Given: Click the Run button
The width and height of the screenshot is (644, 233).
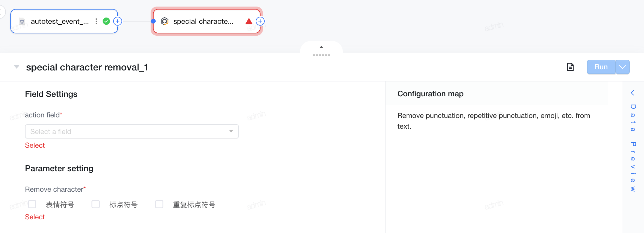Looking at the screenshot, I should click(601, 67).
